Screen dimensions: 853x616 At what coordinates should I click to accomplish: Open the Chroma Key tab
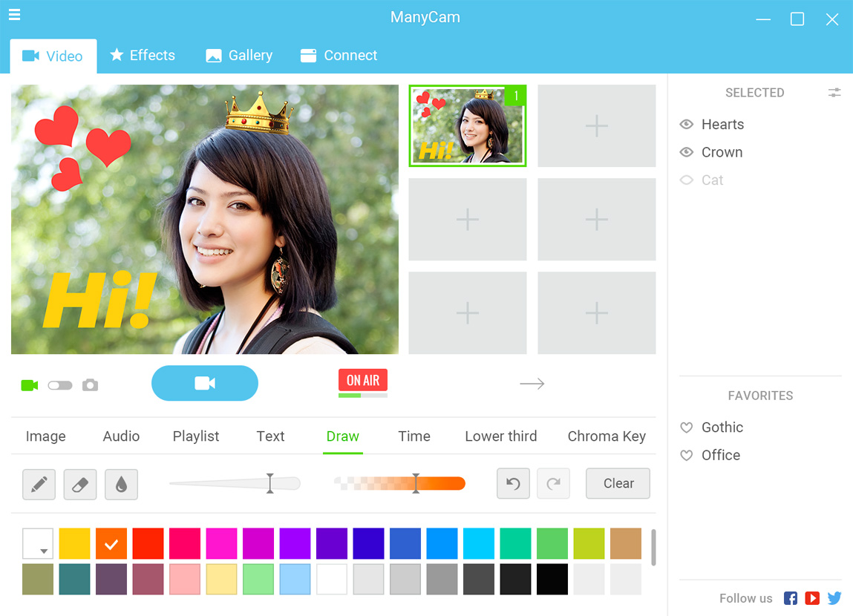pos(607,436)
